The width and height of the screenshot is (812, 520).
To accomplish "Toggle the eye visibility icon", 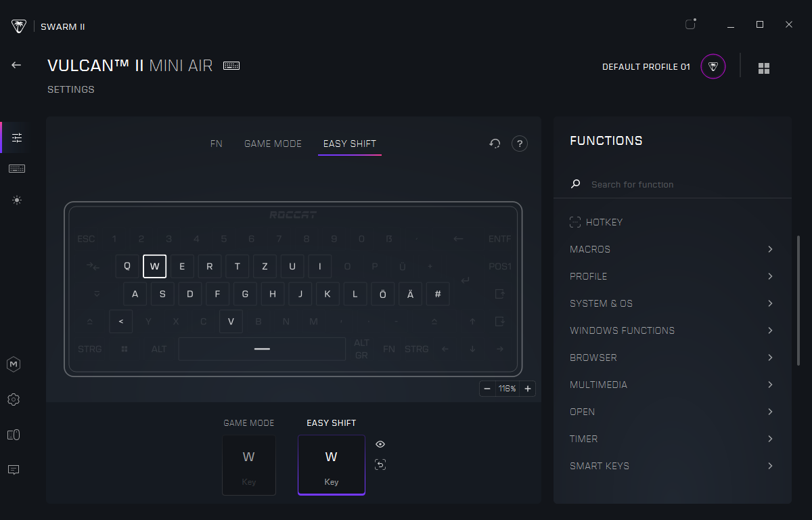I will tap(380, 444).
